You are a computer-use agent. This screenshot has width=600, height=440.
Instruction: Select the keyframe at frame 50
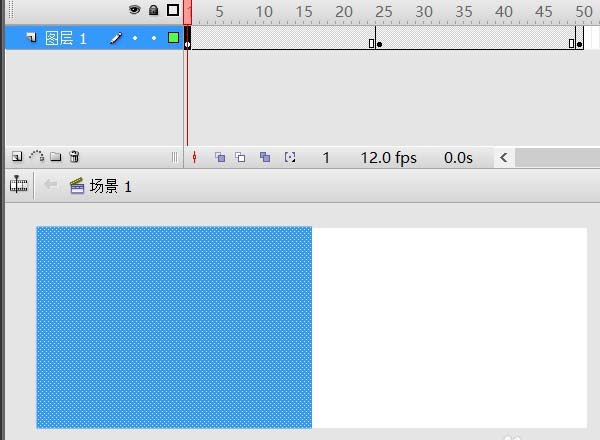click(579, 37)
